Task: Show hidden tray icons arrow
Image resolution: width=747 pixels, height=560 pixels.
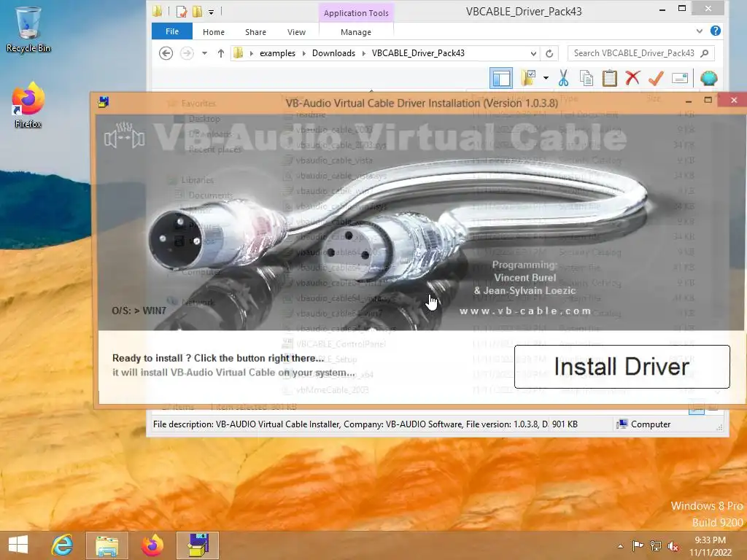Action: tap(620, 545)
